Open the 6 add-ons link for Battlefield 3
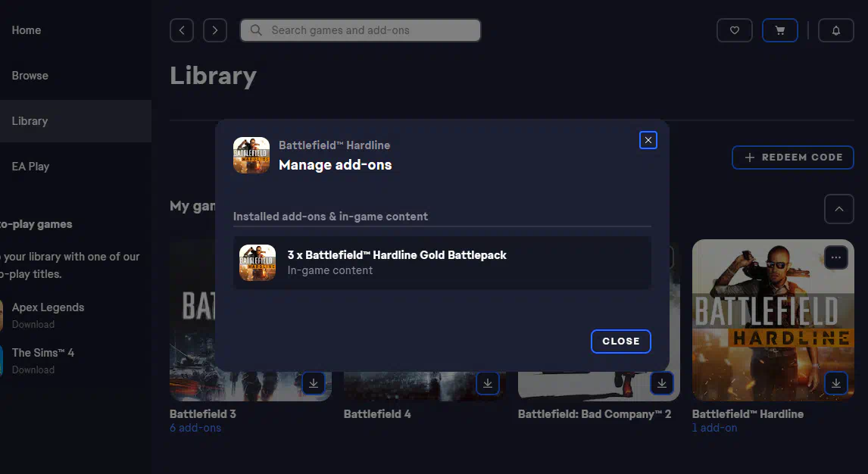The image size is (868, 474). pos(195,428)
